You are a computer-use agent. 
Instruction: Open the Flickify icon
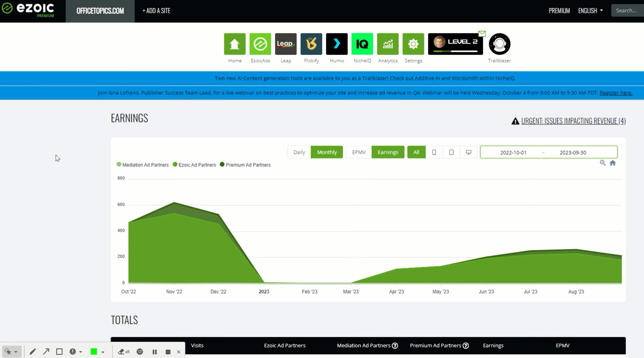(x=311, y=44)
